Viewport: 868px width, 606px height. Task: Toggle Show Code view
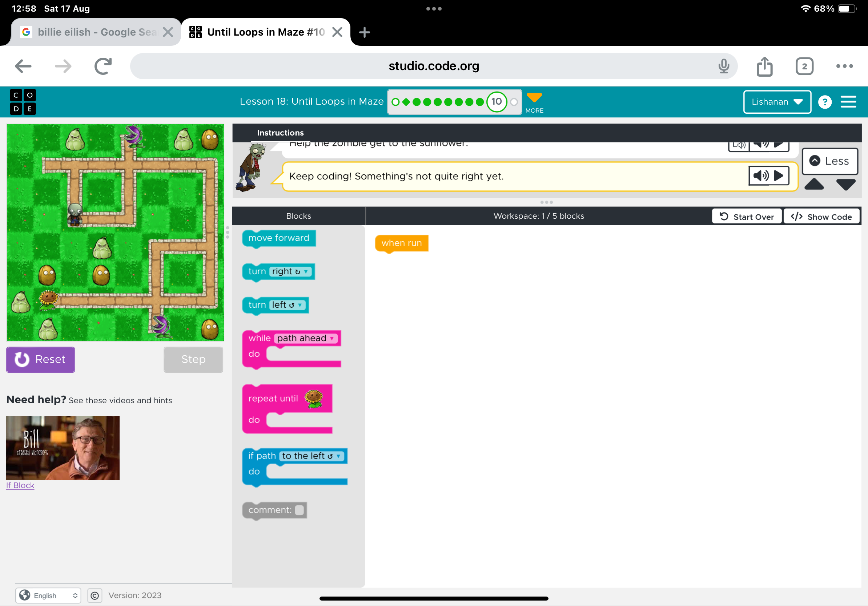[x=821, y=217]
